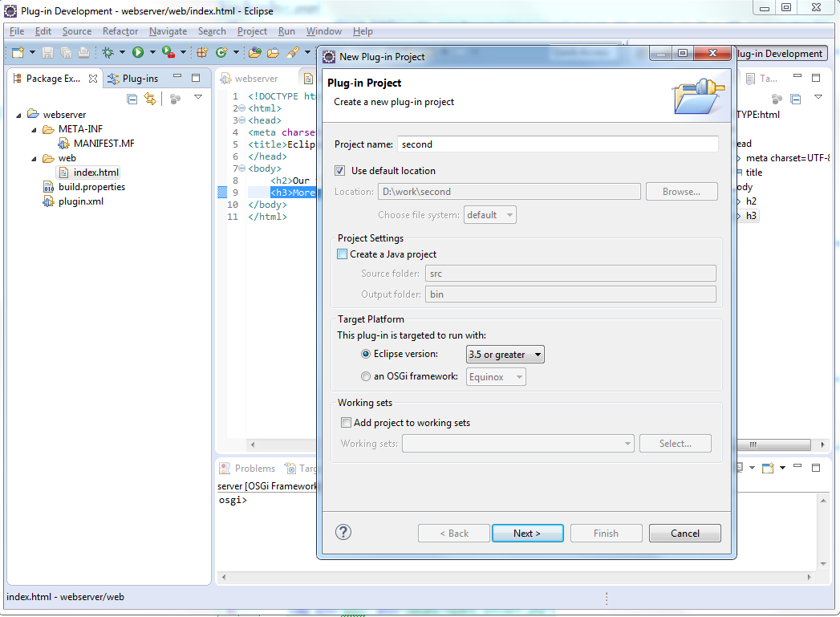Click the Open Type folder icon
This screenshot has height=617, width=840.
coord(255,52)
